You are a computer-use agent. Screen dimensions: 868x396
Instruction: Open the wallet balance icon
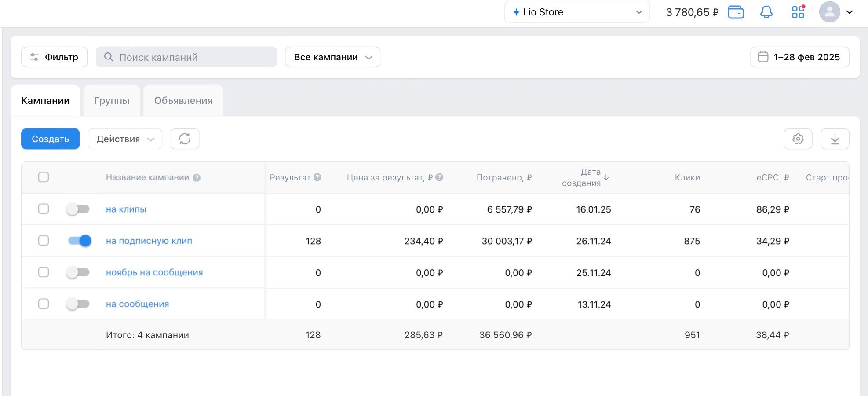pyautogui.click(x=736, y=12)
